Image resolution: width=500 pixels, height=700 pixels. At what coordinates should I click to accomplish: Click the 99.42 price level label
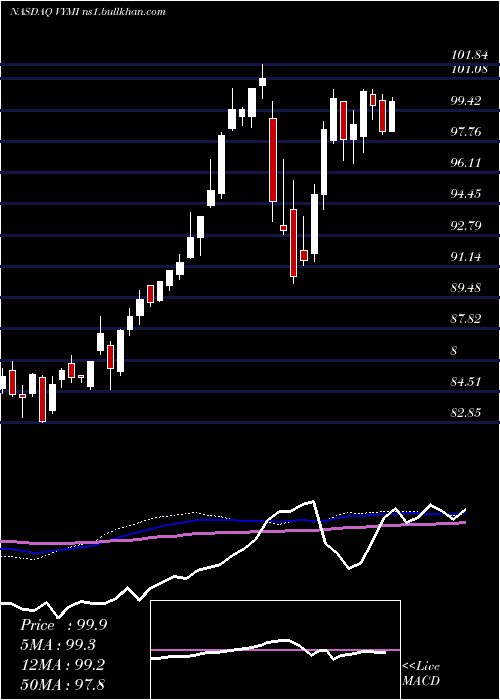pos(466,100)
